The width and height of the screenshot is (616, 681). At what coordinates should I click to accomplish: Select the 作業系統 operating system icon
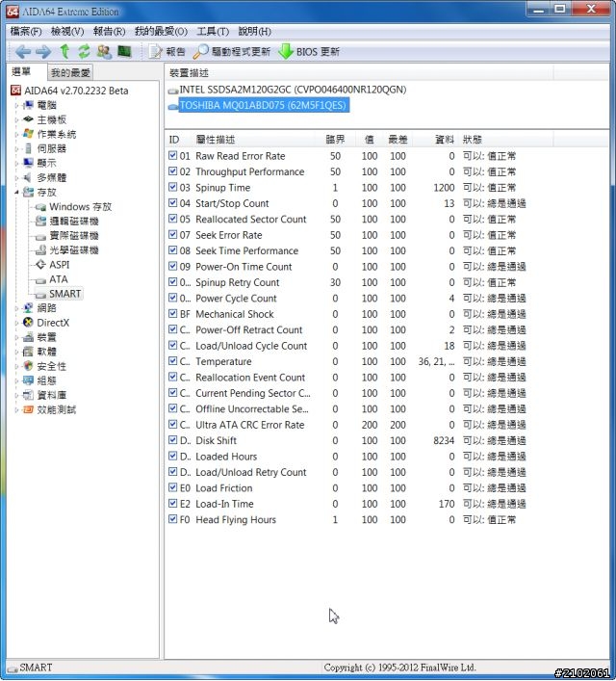click(28, 134)
